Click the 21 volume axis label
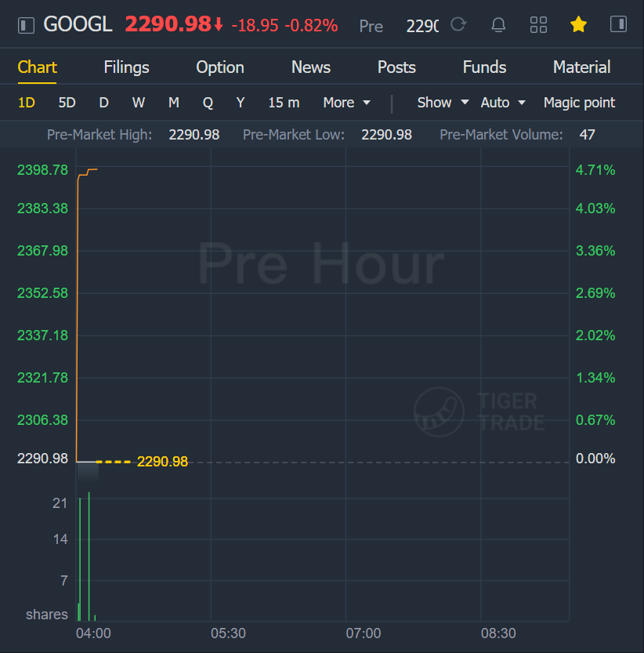 pyautogui.click(x=60, y=503)
